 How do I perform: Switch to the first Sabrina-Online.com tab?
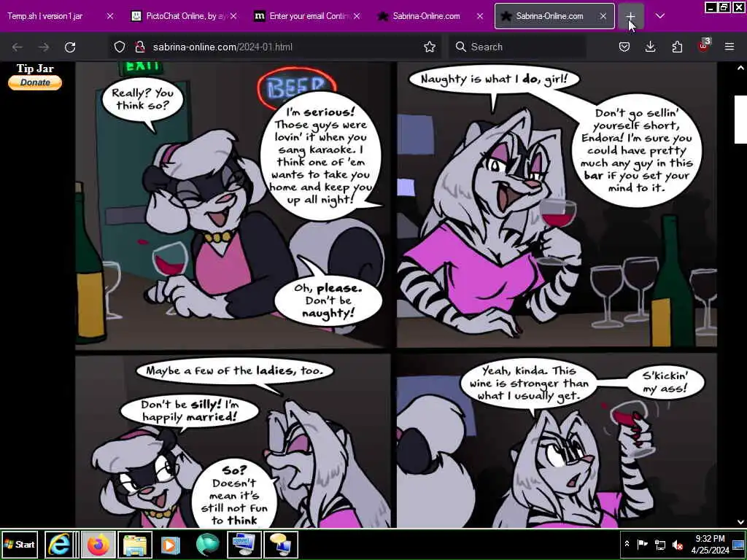coord(426,16)
